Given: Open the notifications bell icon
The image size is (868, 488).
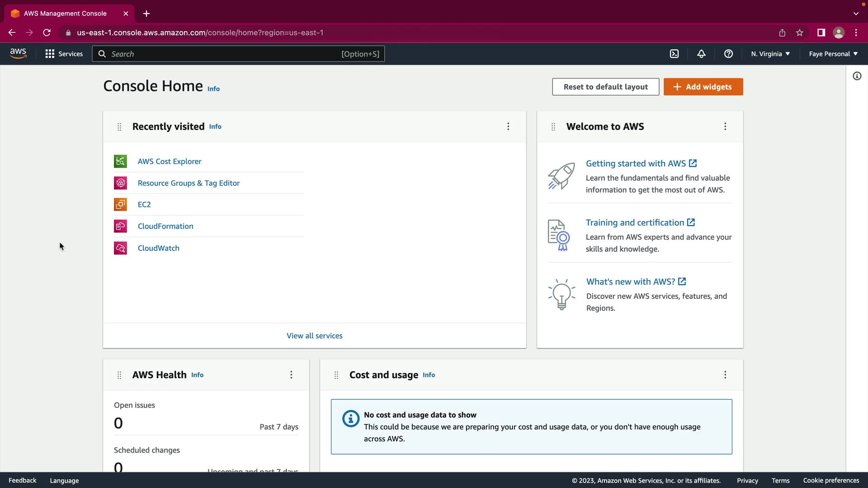Looking at the screenshot, I should click(x=701, y=54).
